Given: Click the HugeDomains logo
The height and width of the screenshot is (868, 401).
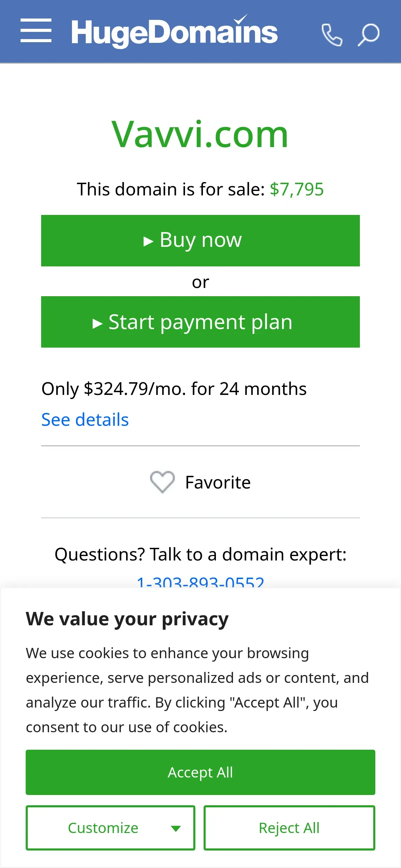Looking at the screenshot, I should tap(174, 32).
